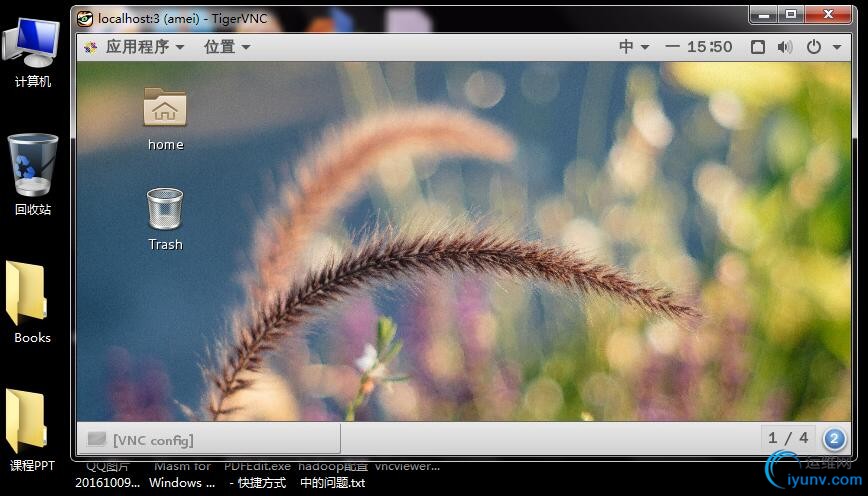This screenshot has height=496, width=868.
Task: Click the accessibility square icon in the panel
Action: [x=758, y=47]
